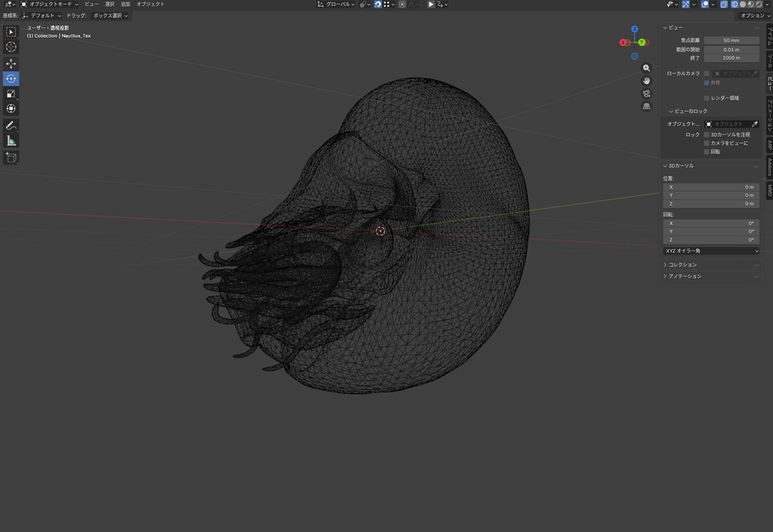773x532 pixels.
Task: Click the ビュー panel drag grip dots
Action: tap(756, 28)
